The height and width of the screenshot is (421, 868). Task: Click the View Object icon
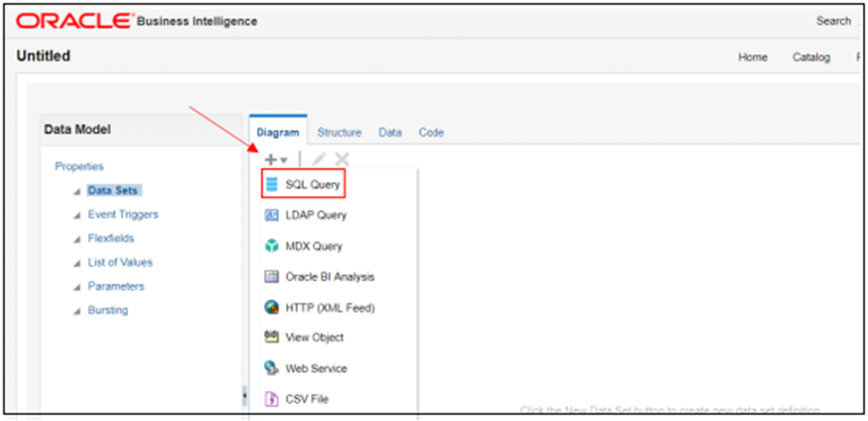pos(272,337)
